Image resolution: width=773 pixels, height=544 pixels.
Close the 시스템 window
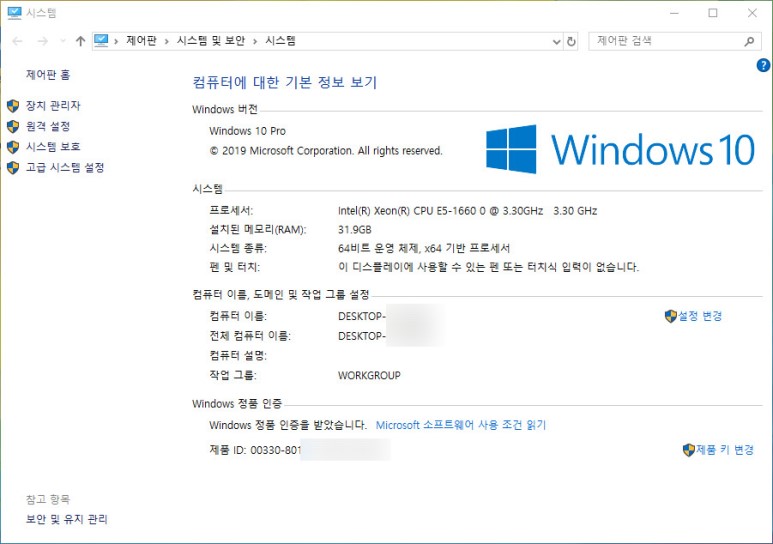click(752, 13)
